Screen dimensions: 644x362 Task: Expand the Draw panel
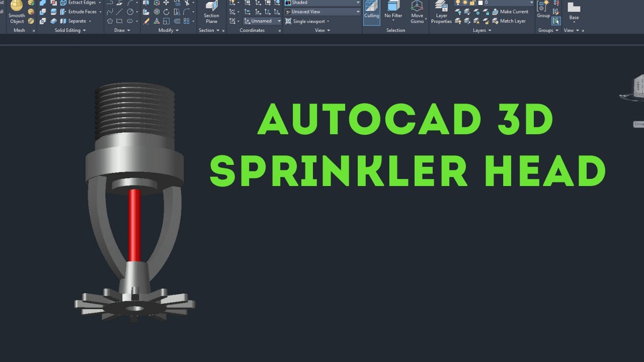(122, 30)
